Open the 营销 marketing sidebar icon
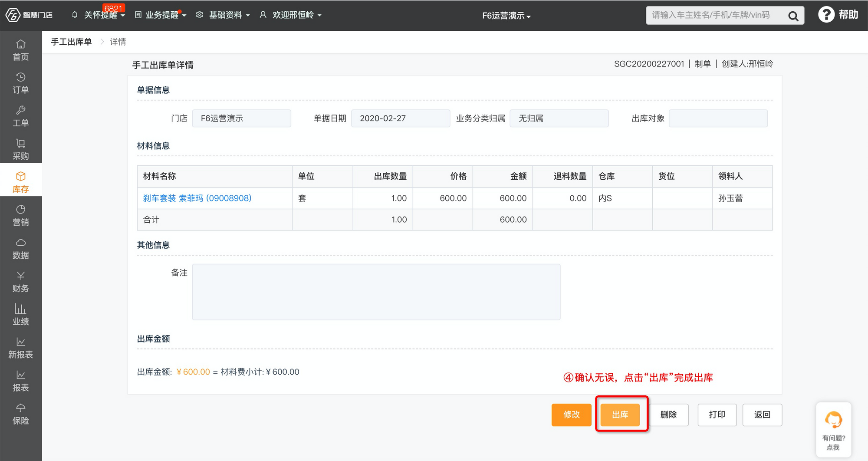The width and height of the screenshot is (868, 461). [x=21, y=209]
